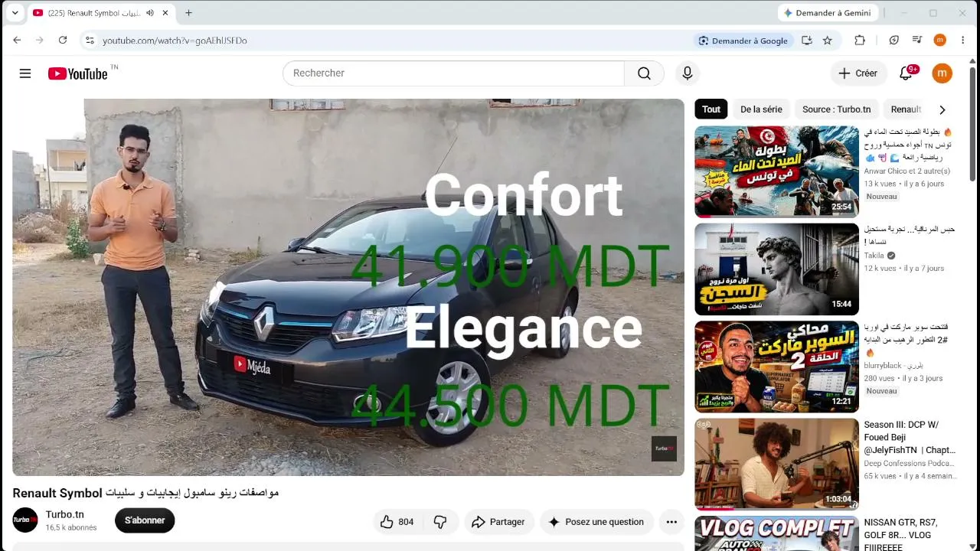Image resolution: width=980 pixels, height=551 pixels.
Task: Open the Turbo.tn channel avatar
Action: point(25,520)
